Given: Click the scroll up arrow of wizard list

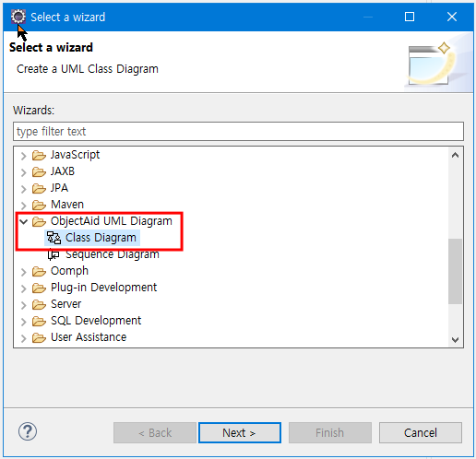Looking at the screenshot, I should pyautogui.click(x=455, y=155).
